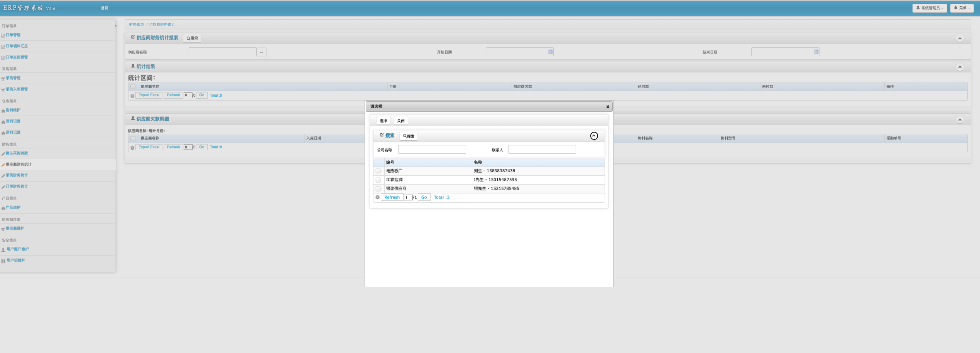
Task: Focus the 公司名称 input in dialog
Action: tap(432, 150)
